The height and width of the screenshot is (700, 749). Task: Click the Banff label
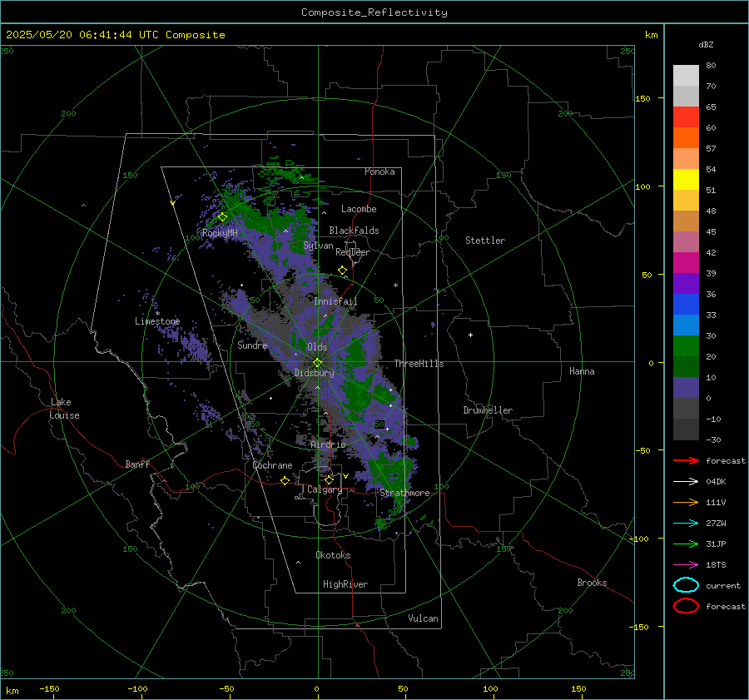[x=137, y=464]
